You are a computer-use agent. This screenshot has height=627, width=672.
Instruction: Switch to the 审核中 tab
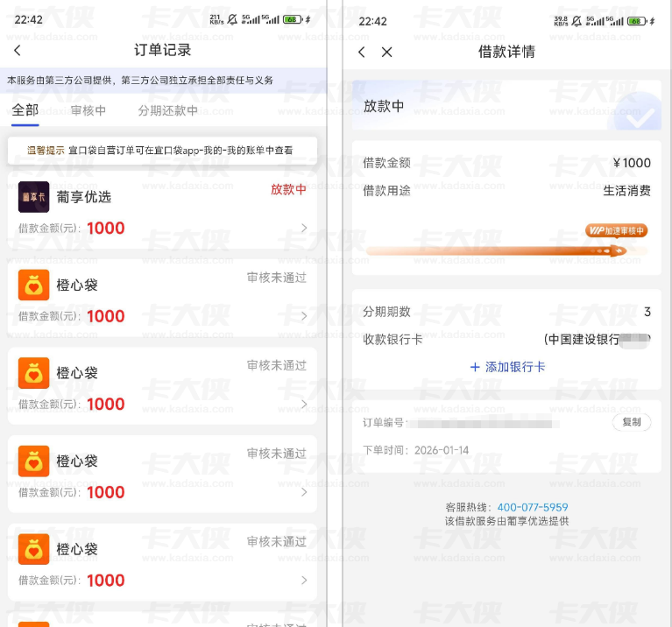(x=88, y=110)
